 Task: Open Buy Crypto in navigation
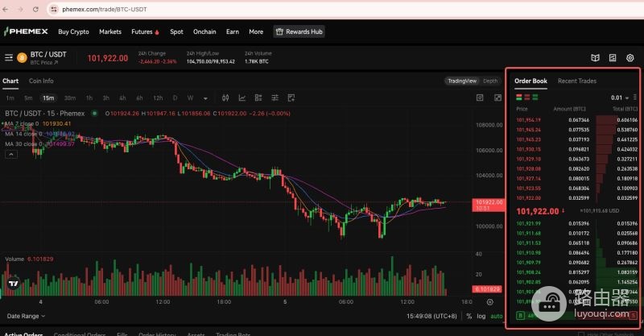click(x=73, y=31)
